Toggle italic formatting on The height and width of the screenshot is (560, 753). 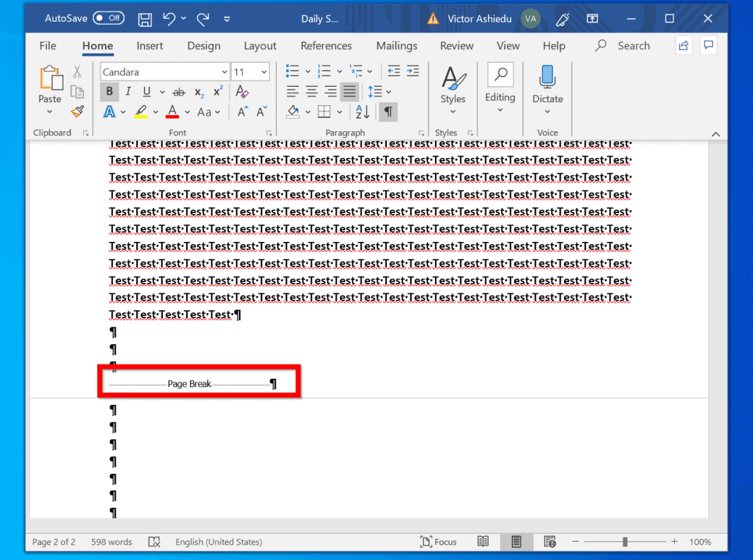128,92
